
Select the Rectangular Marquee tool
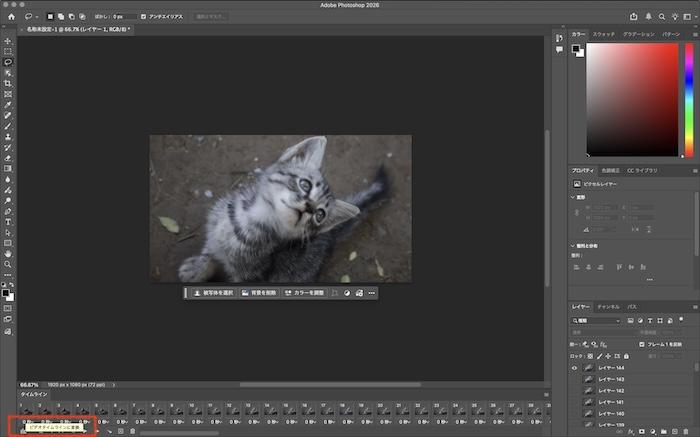click(x=8, y=51)
